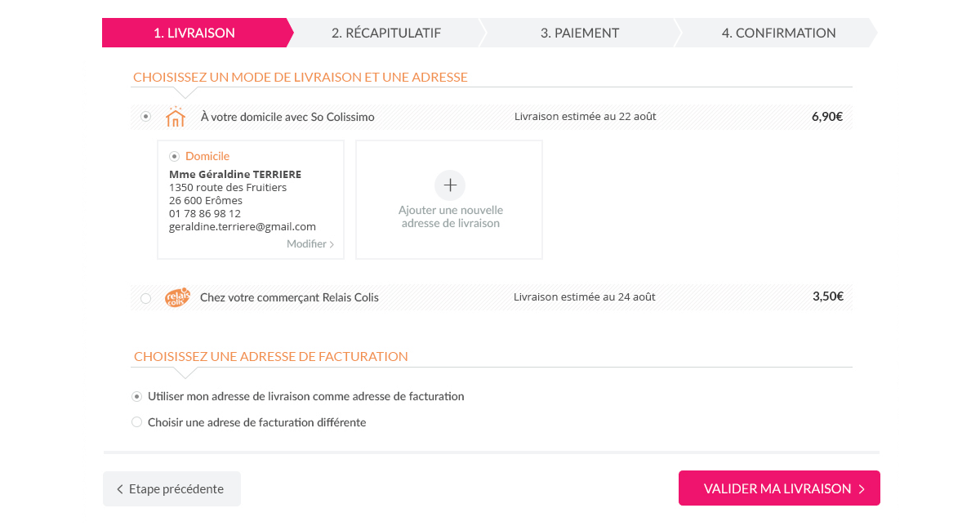Click Ajouter une nouvelle adresse de livraison
Screen dimensions: 980x526
449,216
